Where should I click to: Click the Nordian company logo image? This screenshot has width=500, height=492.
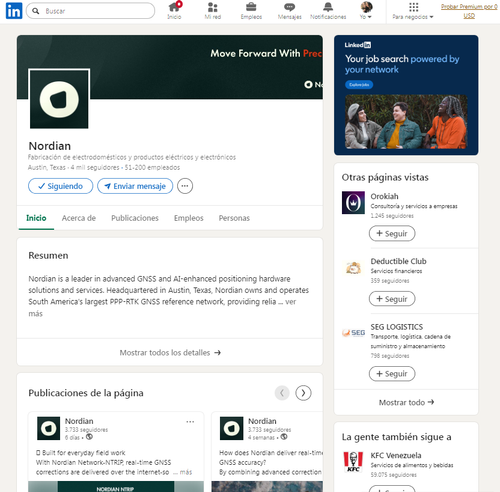click(x=59, y=99)
